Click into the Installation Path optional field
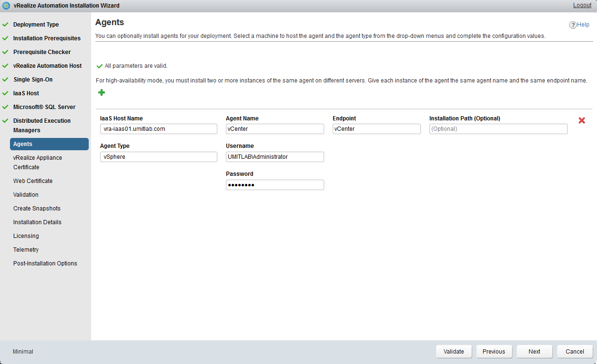597x364 pixels. pyautogui.click(x=498, y=129)
